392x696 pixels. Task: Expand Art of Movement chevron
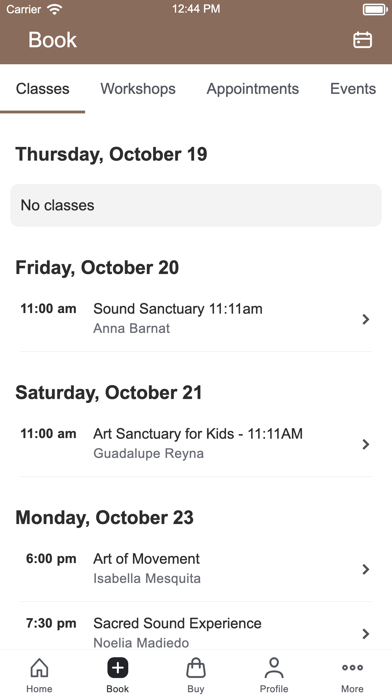tap(365, 569)
